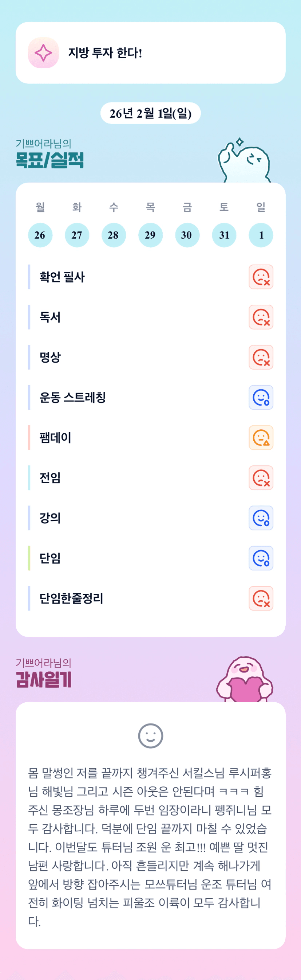301x980 pixels.
Task: Open the 지방 투자 한다! goal card
Action: pyautogui.click(x=151, y=53)
